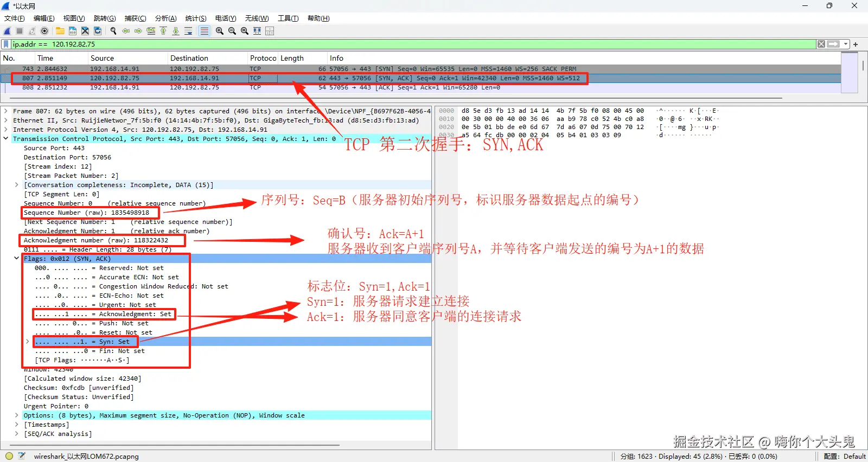Click the stop capture square icon
Image resolution: width=868 pixels, height=462 pixels.
point(20,31)
